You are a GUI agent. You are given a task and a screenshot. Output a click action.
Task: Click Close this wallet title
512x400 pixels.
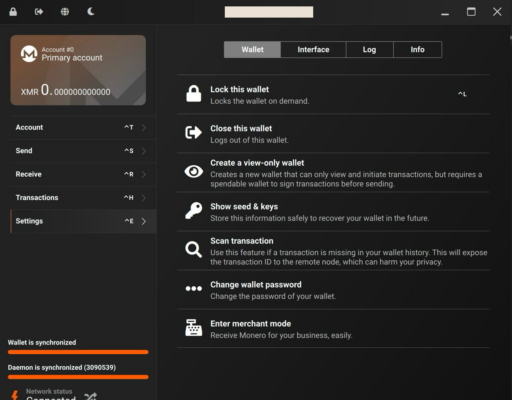pyautogui.click(x=241, y=128)
